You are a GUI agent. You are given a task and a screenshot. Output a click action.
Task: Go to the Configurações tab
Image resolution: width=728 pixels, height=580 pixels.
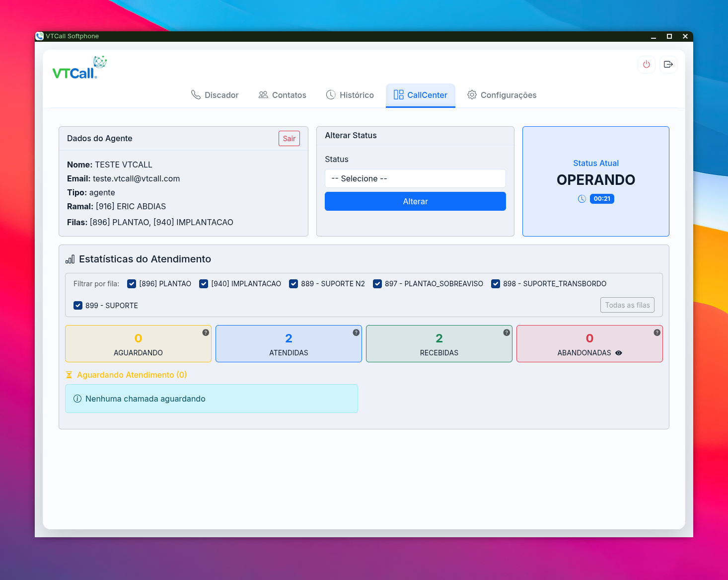[x=502, y=95]
